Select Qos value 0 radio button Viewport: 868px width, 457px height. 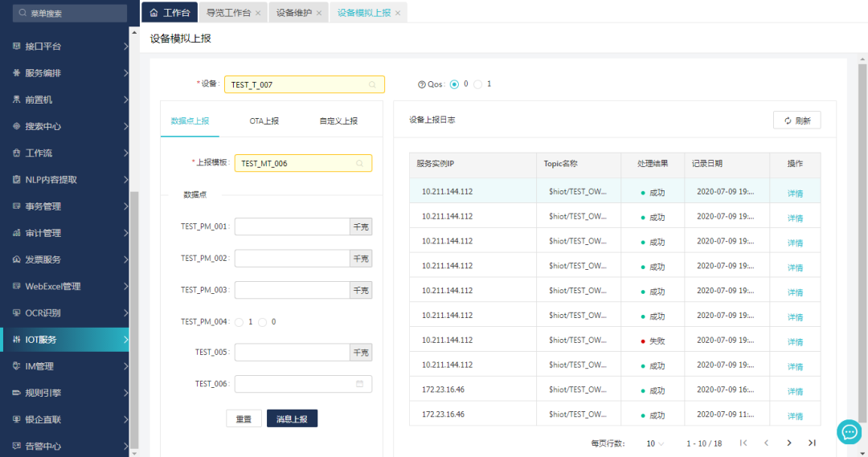pos(454,84)
